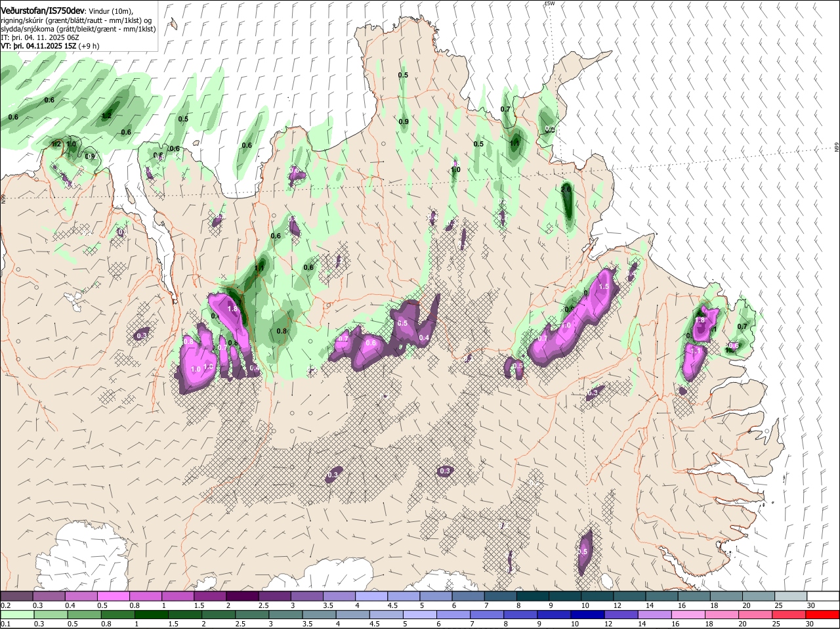This screenshot has height=629, width=840.
Task: Click the slydda/snjókoma legend description line
Action: pyautogui.click(x=78, y=29)
